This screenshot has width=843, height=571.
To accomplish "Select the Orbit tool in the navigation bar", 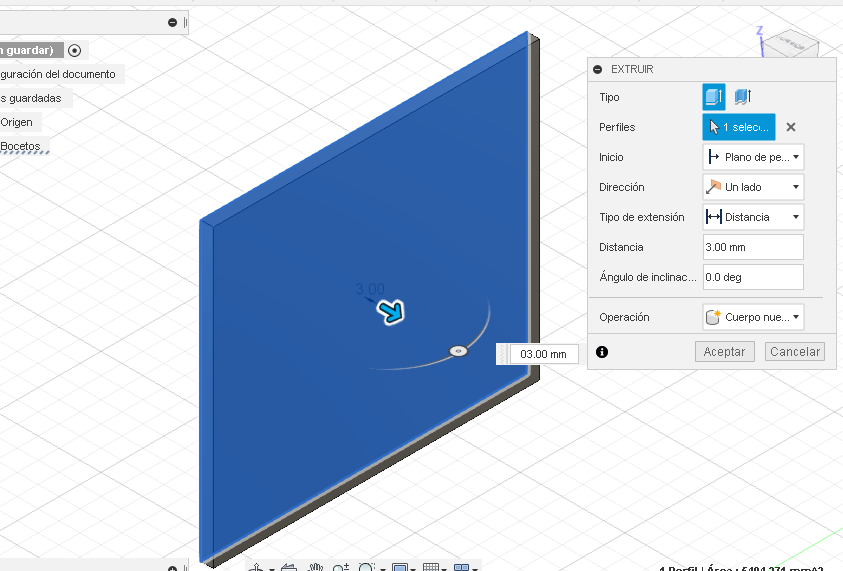I will (256, 567).
